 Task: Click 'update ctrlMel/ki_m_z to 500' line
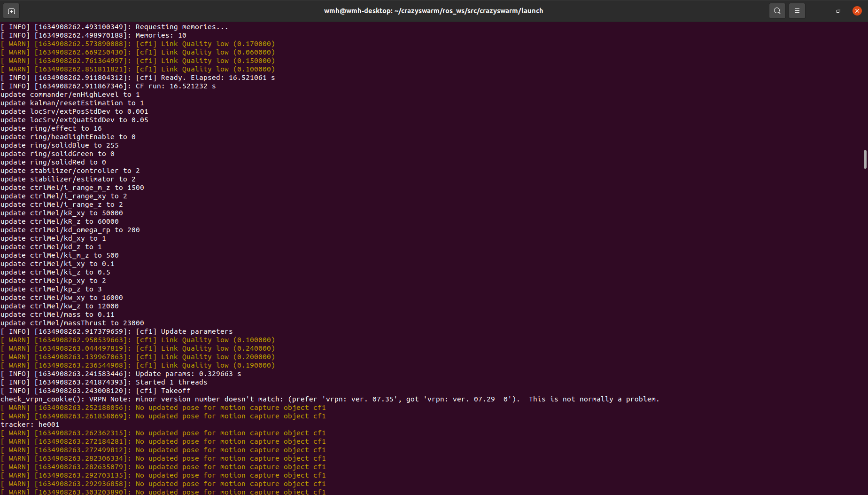60,255
